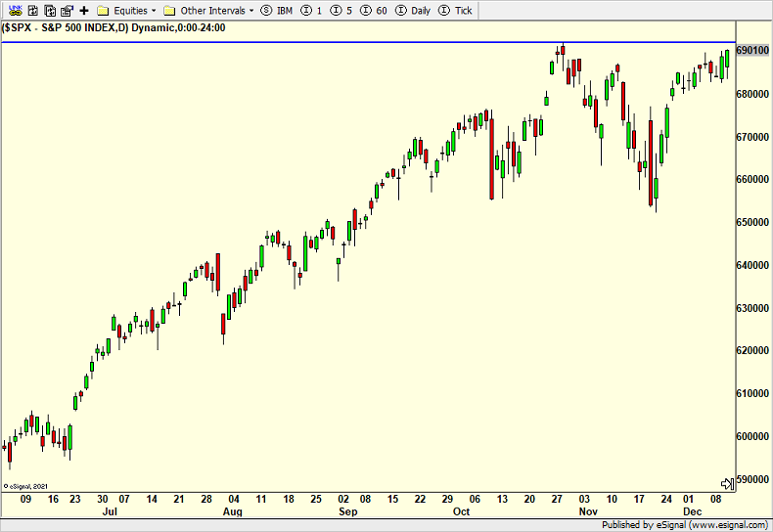Click the scroll-to-latest arrow icon
The width and height of the screenshot is (773, 532).
click(x=727, y=483)
